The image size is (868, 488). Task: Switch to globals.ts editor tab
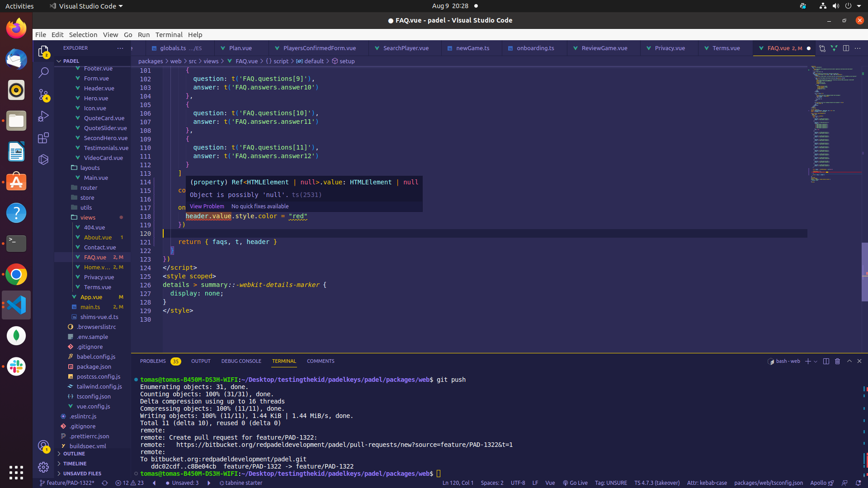pos(180,48)
